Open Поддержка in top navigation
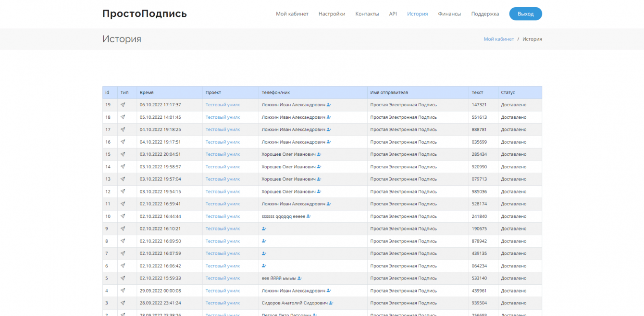Image resolution: width=644 pixels, height=316 pixels. coord(485,14)
